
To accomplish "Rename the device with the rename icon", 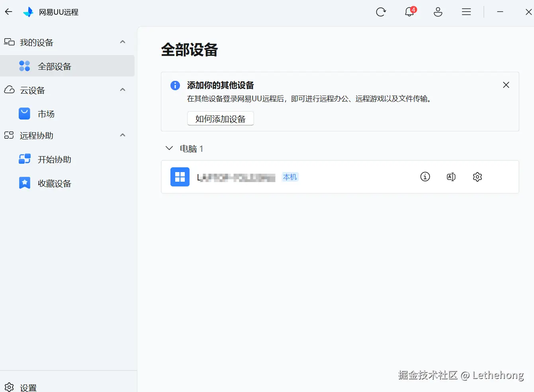I will pyautogui.click(x=451, y=177).
